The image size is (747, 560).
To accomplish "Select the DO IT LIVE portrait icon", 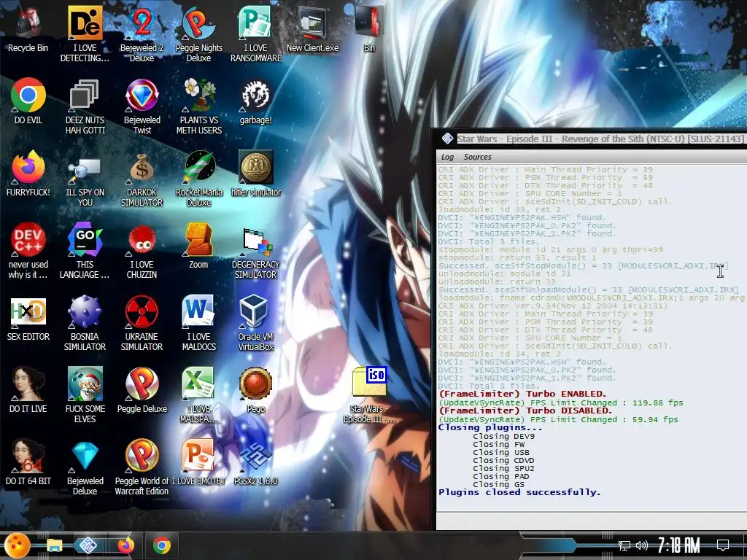I will pos(28,389).
